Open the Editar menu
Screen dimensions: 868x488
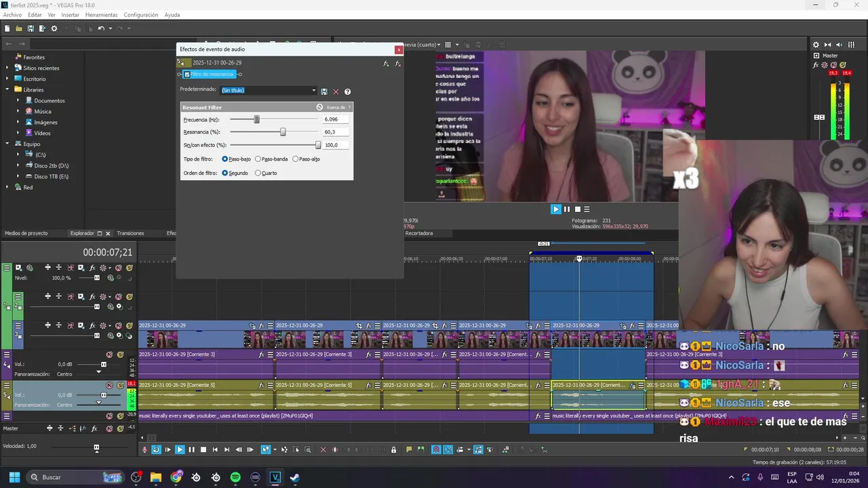[35, 15]
